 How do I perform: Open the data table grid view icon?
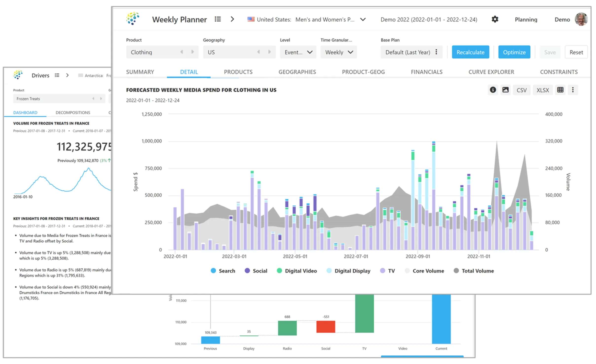pos(560,90)
